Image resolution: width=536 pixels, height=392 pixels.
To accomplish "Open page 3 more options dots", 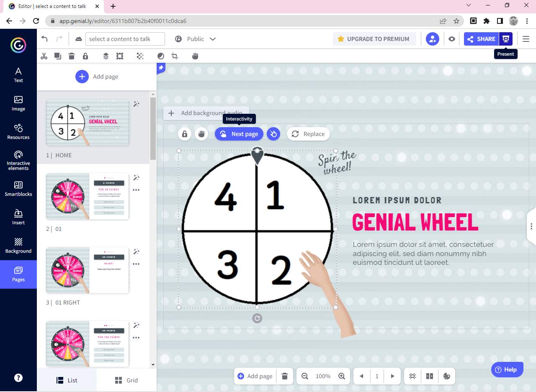I will coord(136,264).
